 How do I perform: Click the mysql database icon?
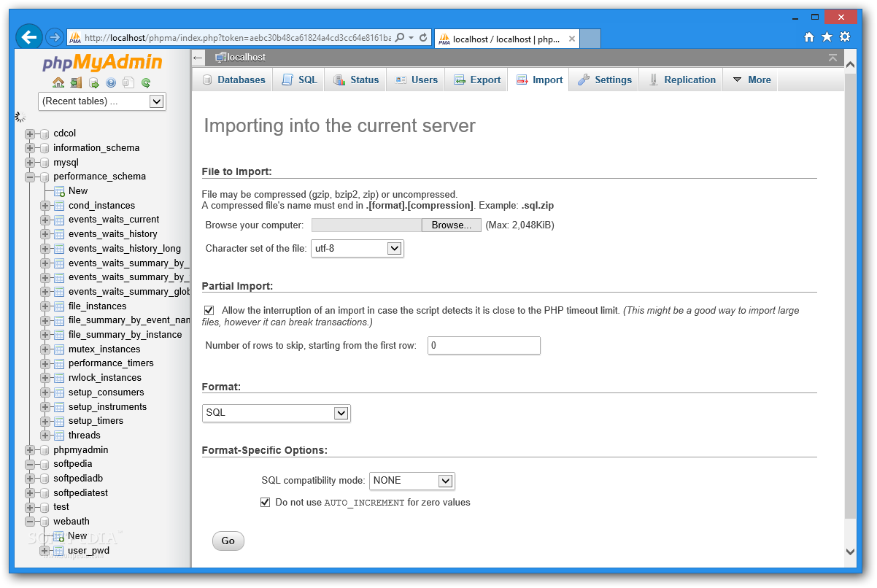click(x=45, y=163)
